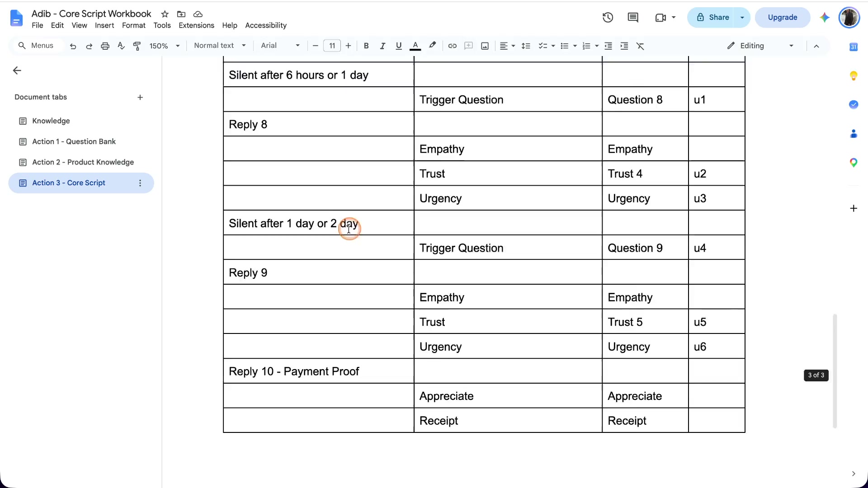Viewport: 868px width, 488px height.
Task: Insert a link with the chain icon
Action: pos(452,46)
